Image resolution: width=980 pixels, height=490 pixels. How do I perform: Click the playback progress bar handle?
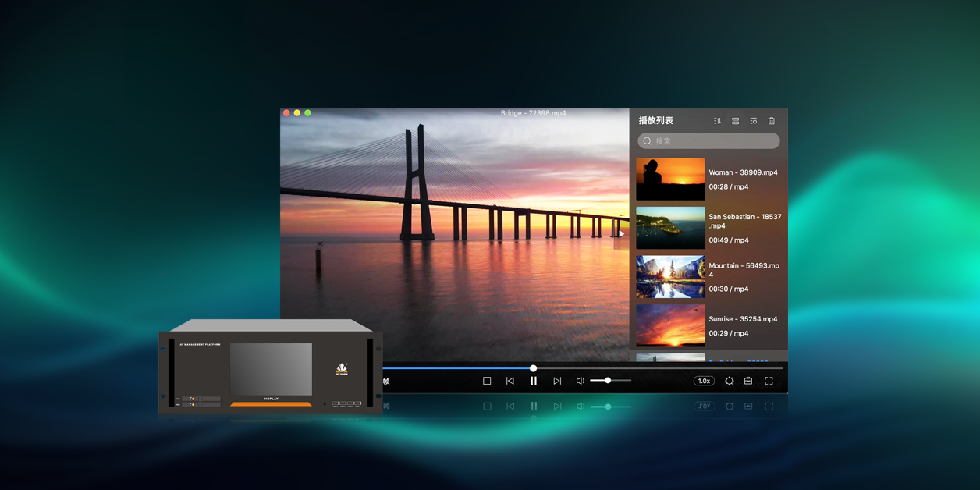[x=533, y=368]
